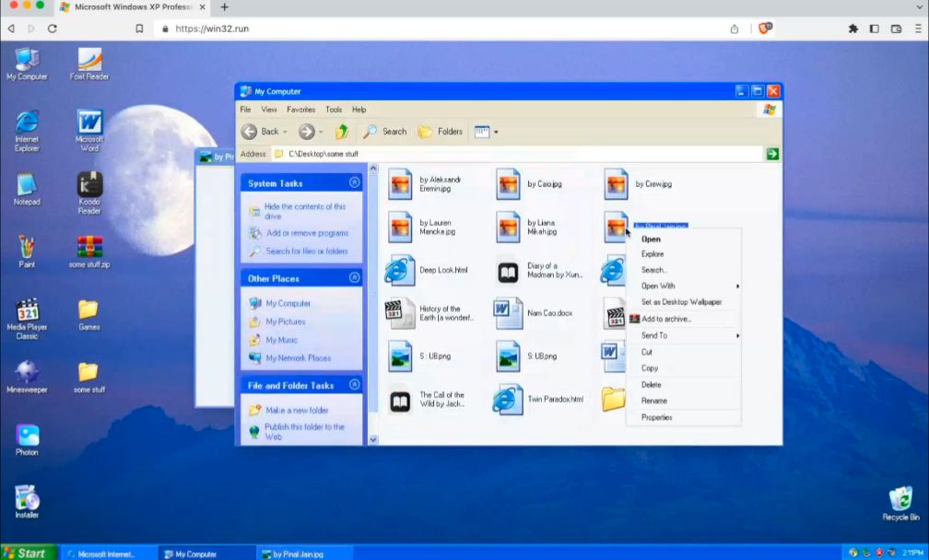Click Back button in explorer toolbar

point(260,132)
